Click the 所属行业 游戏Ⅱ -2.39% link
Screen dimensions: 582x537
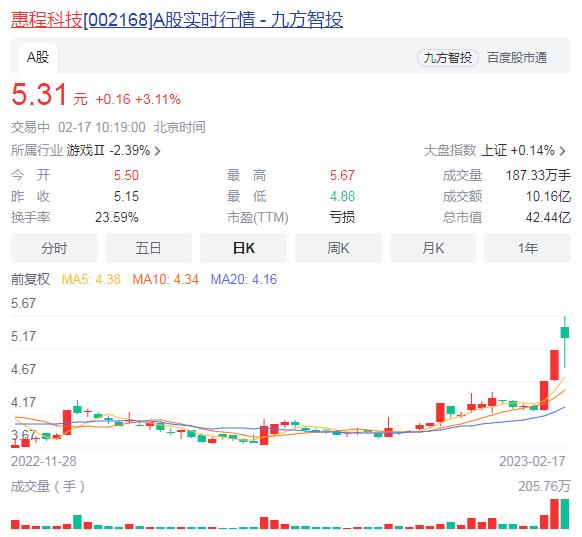[86, 151]
